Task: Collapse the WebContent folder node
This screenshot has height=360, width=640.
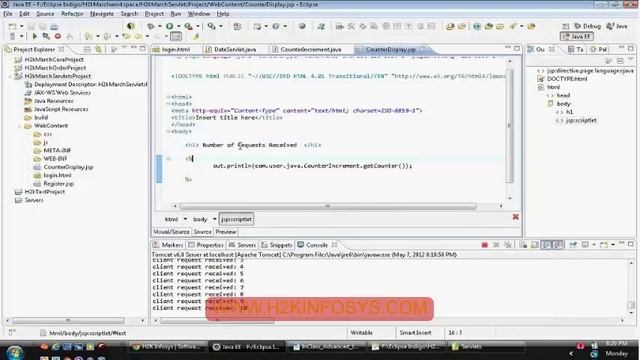Action: 20,126
